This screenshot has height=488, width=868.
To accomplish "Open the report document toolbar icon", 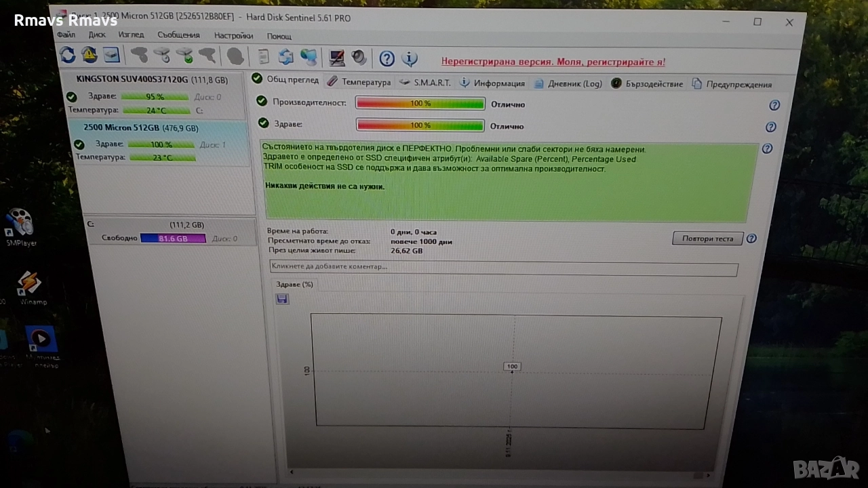I will pos(264,57).
